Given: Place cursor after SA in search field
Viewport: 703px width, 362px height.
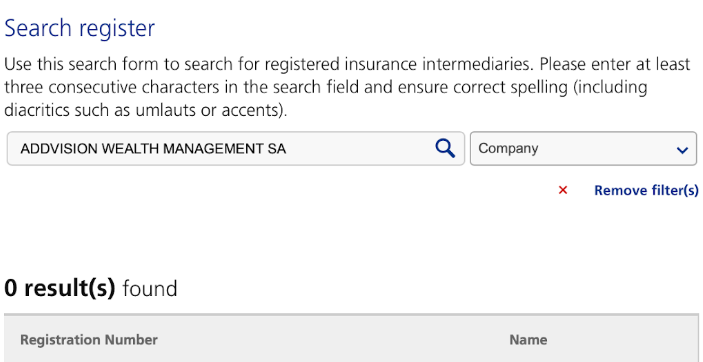Looking at the screenshot, I should [287, 148].
